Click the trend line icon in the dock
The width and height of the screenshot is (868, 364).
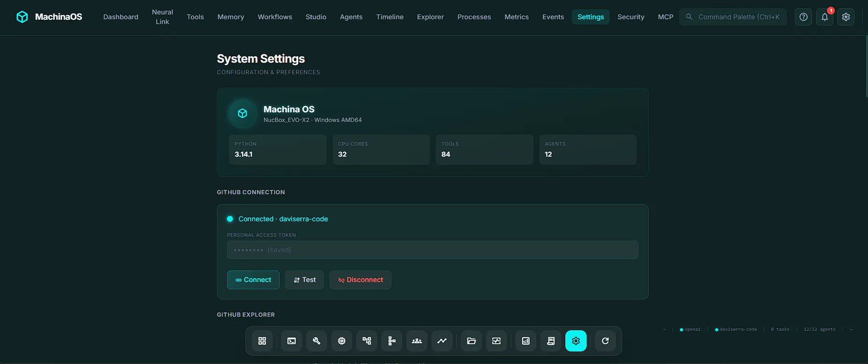coord(442,341)
